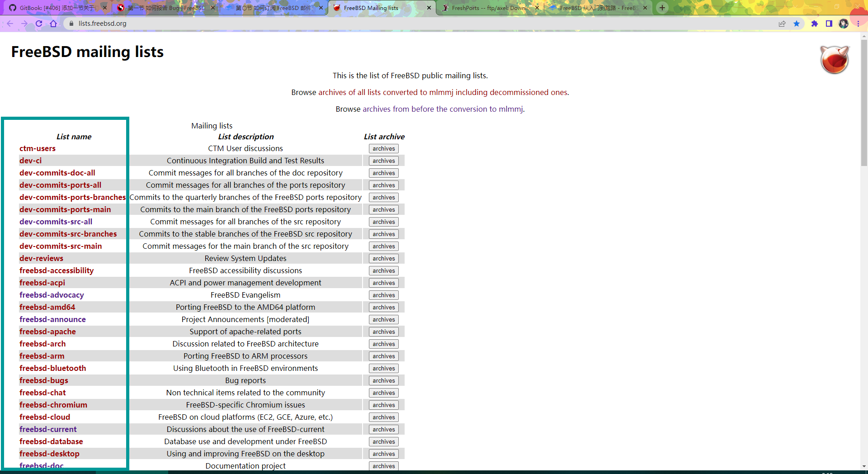This screenshot has width=868, height=474.
Task: Click archives button for freebsd-apache row
Action: 384,332
